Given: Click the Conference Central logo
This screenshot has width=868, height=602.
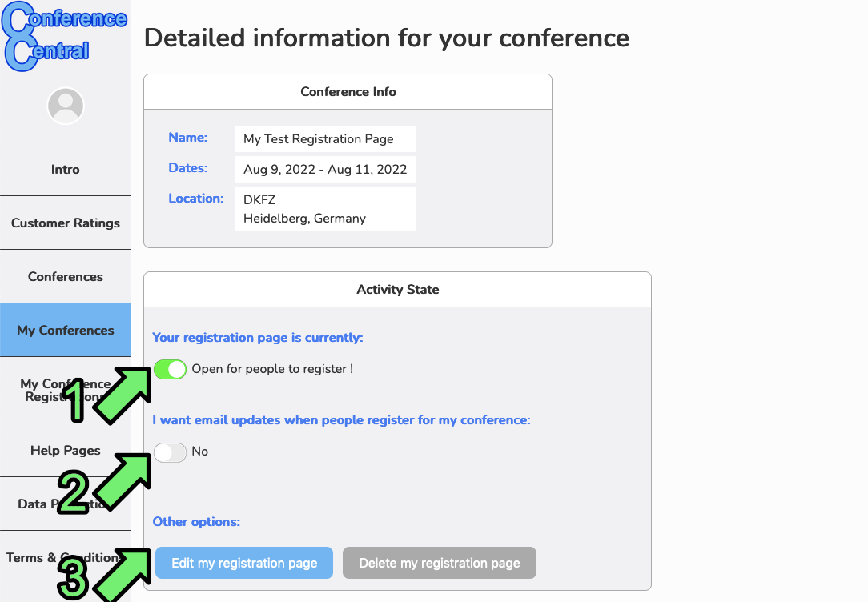Looking at the screenshot, I should tap(65, 36).
